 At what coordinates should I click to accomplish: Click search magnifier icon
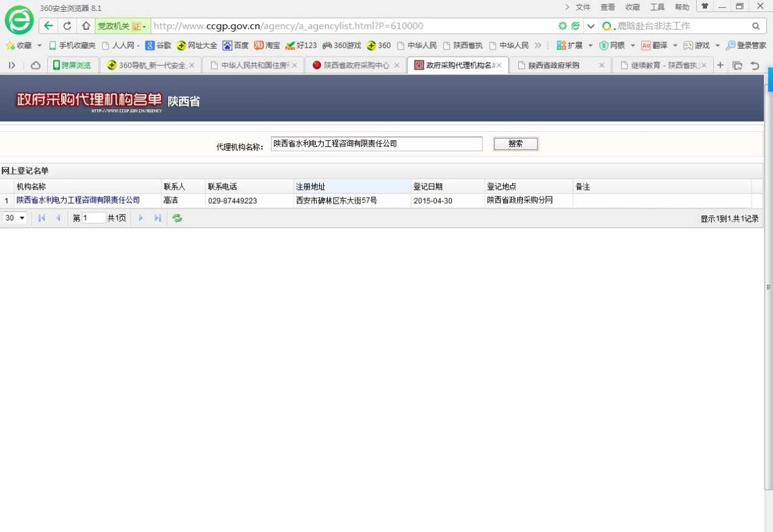click(x=756, y=26)
